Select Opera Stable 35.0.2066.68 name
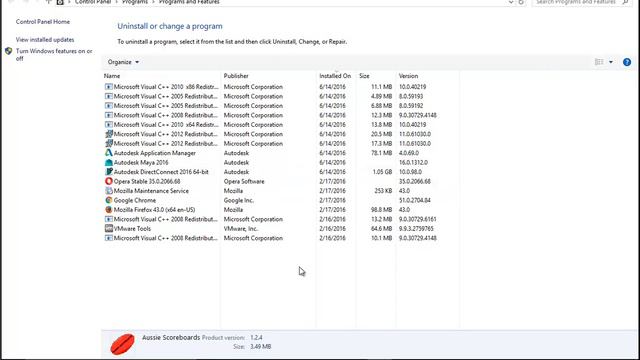Image resolution: width=640 pixels, height=360 pixels. click(x=147, y=181)
